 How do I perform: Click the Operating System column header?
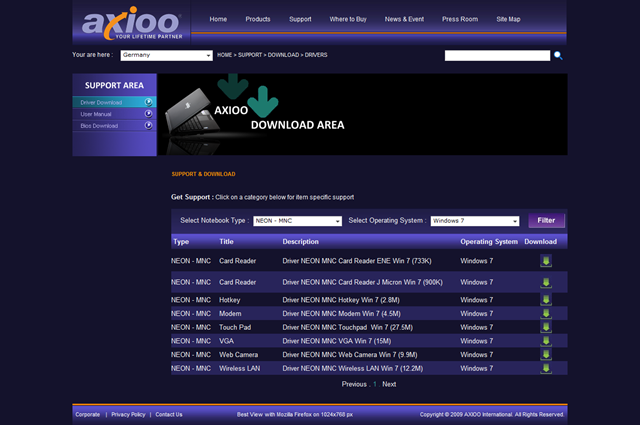click(x=489, y=242)
